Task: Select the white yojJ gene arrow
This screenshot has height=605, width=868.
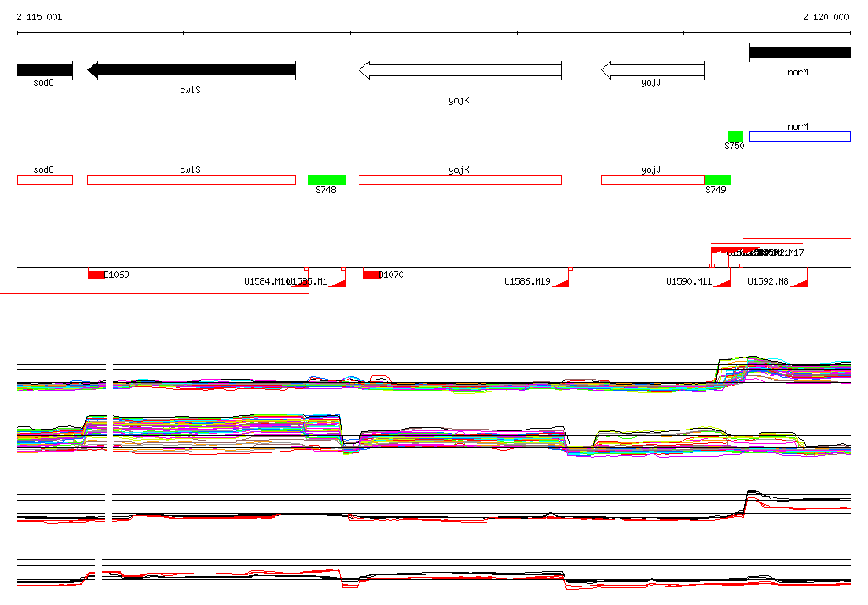Action: coord(653,70)
